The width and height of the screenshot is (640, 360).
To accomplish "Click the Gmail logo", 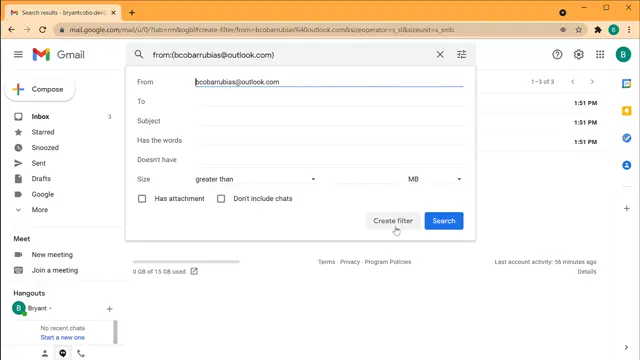I will point(58,54).
